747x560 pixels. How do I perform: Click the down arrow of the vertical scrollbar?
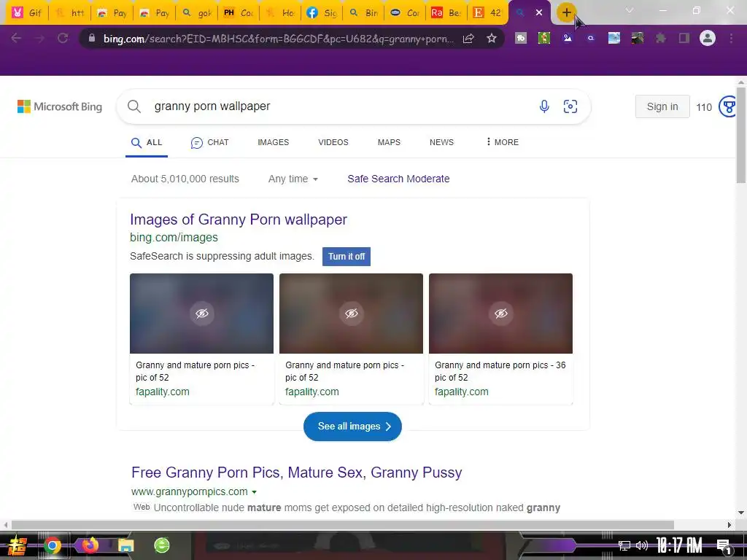(741, 513)
